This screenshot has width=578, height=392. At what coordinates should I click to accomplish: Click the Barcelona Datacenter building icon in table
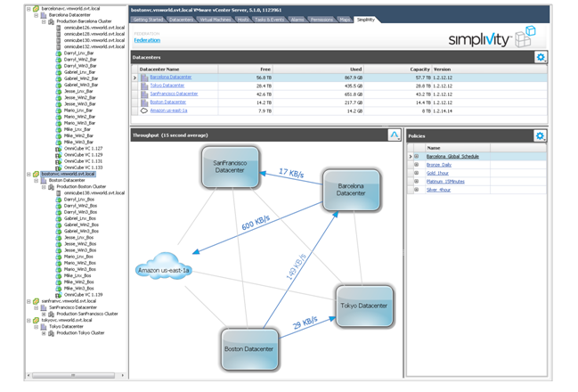144,78
